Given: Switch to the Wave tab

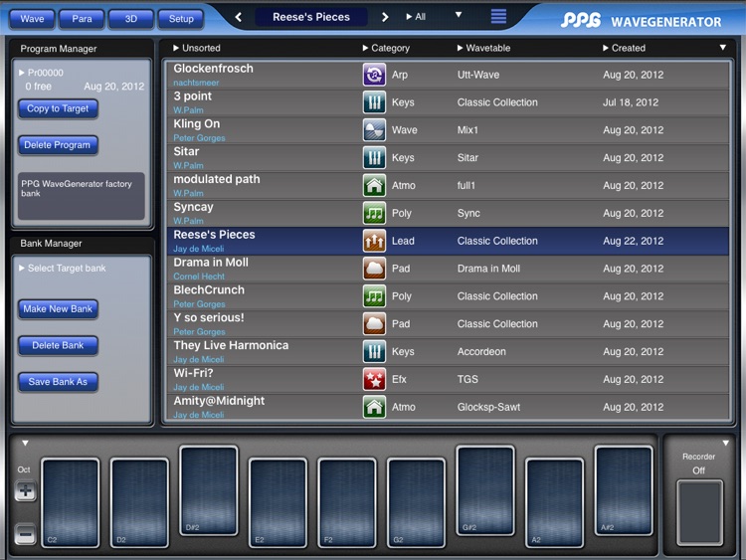Looking at the screenshot, I should pyautogui.click(x=32, y=19).
